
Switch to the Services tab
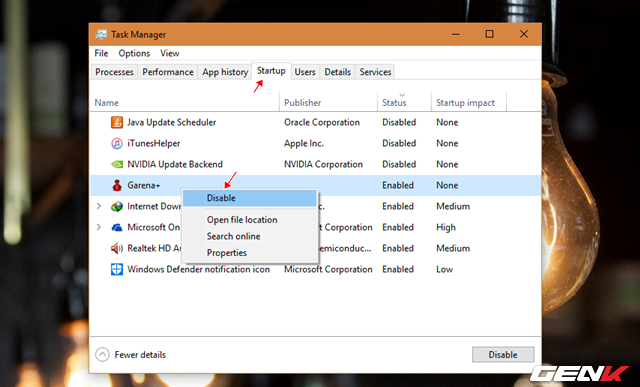pyautogui.click(x=375, y=72)
